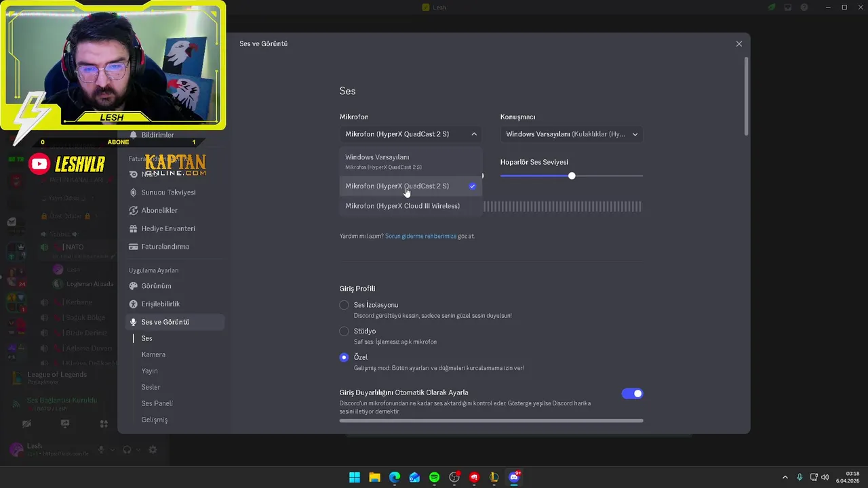Click the system tray microphone icon
Viewport: 868px width, 488px height.
coord(800,477)
